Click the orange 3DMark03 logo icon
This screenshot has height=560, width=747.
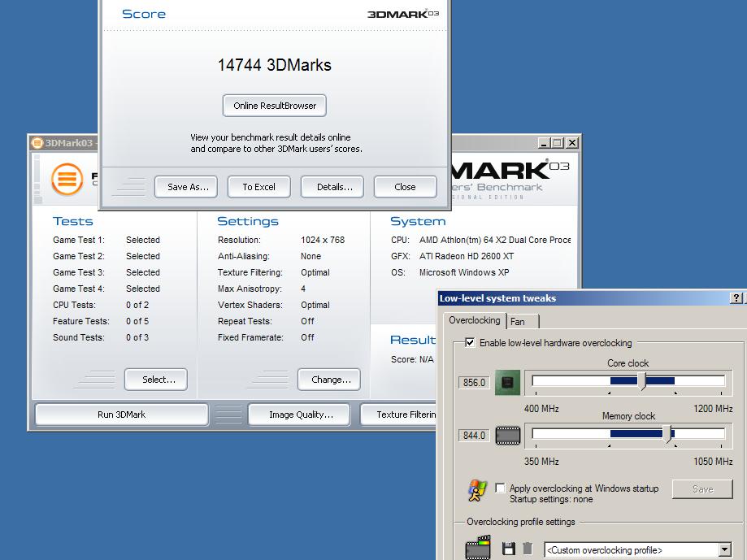[67, 179]
